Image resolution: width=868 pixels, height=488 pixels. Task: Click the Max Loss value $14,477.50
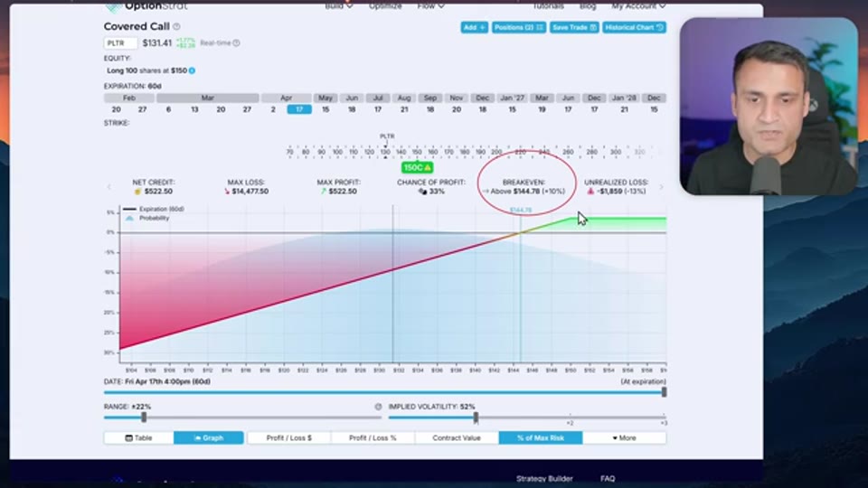click(x=250, y=192)
